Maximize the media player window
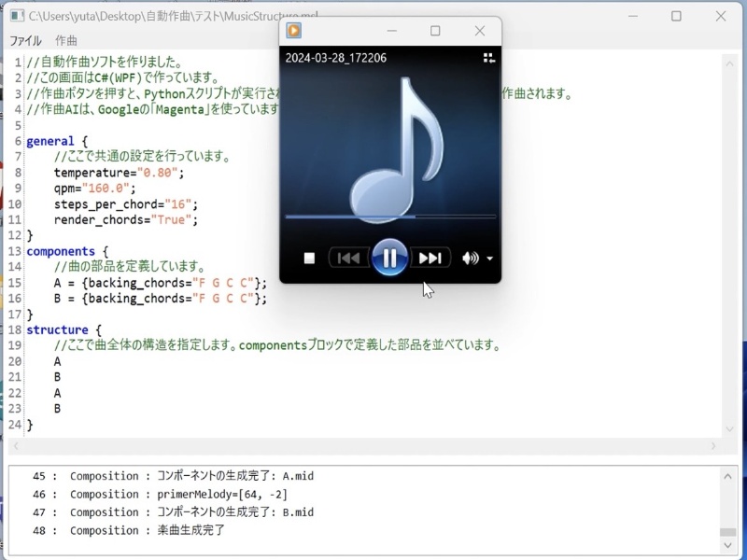The width and height of the screenshot is (747, 560). [x=435, y=31]
